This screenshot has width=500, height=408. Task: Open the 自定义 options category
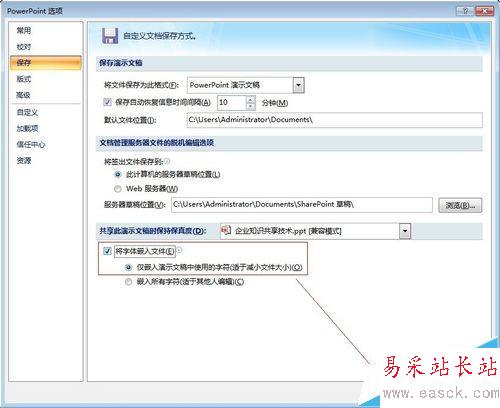click(x=27, y=112)
